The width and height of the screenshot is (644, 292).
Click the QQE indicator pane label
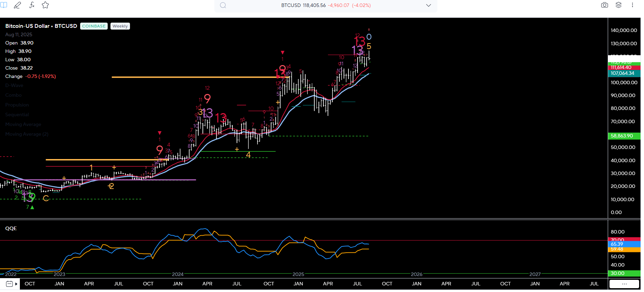(11, 229)
